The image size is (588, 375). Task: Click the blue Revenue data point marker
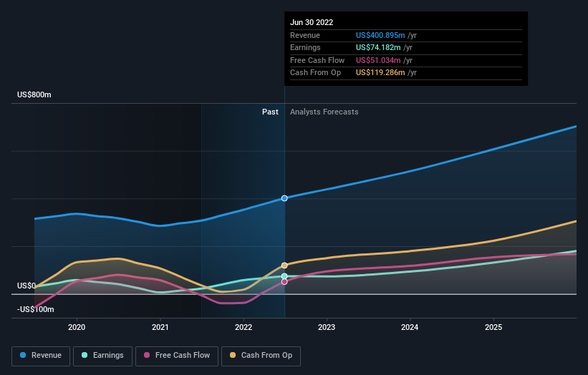tap(284, 198)
